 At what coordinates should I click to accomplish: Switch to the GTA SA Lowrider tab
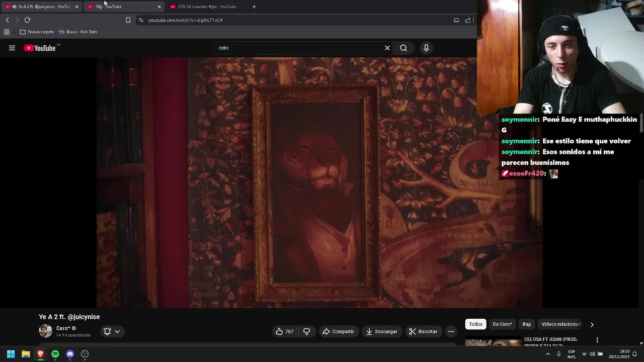point(206,7)
